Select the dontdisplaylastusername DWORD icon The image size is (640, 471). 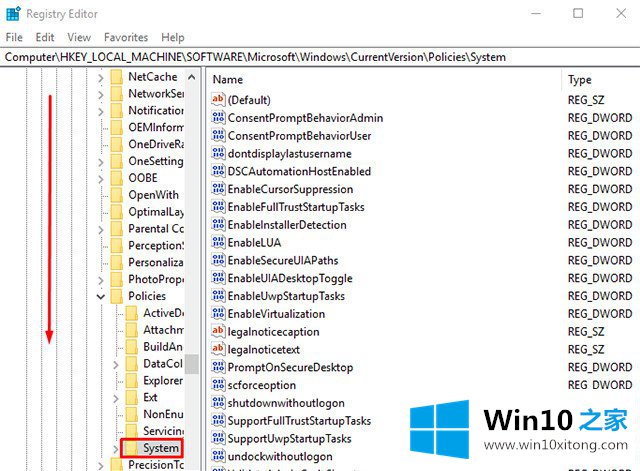218,153
